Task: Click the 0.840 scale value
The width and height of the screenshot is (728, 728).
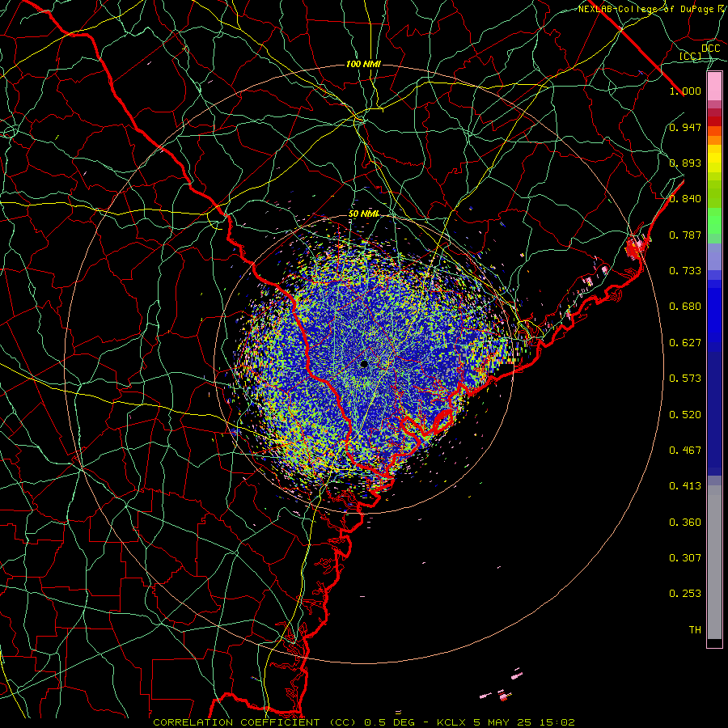Action: point(685,199)
